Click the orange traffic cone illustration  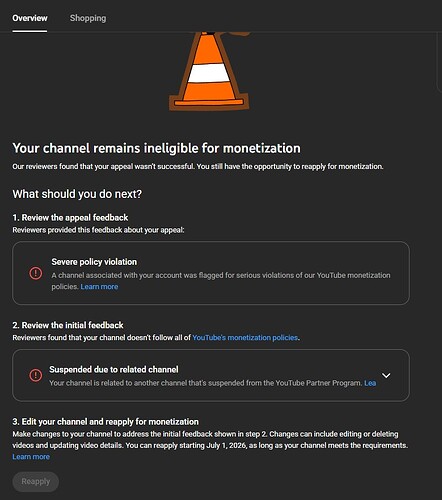click(x=209, y=71)
